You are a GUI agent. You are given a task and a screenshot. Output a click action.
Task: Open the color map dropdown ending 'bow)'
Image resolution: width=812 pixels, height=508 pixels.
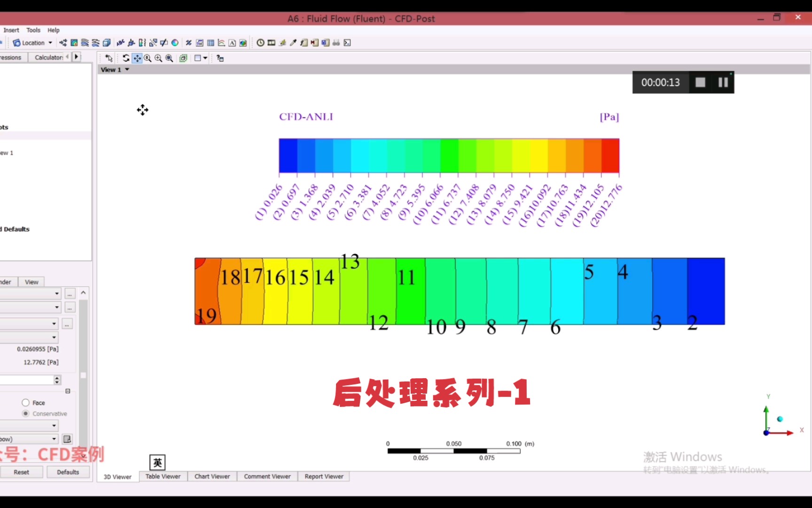(x=29, y=439)
